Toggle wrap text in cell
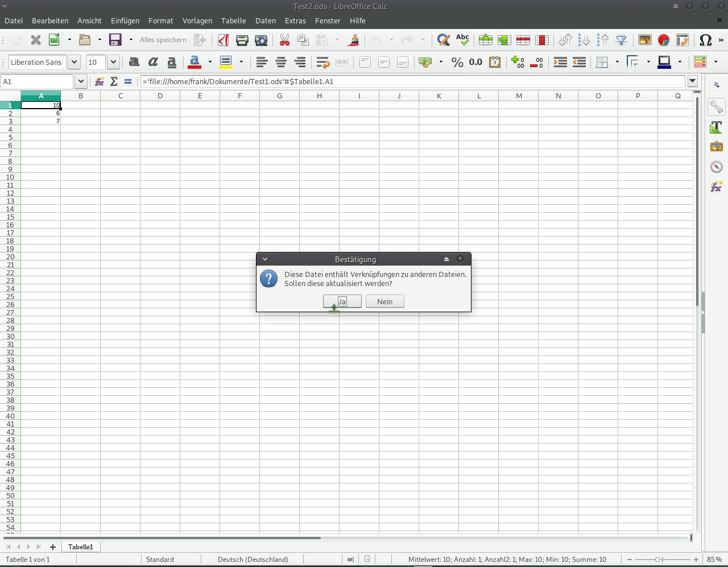The height and width of the screenshot is (567, 728). coord(322,62)
